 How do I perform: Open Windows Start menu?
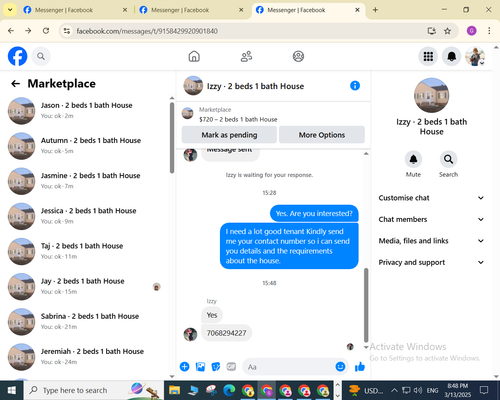coord(12,390)
